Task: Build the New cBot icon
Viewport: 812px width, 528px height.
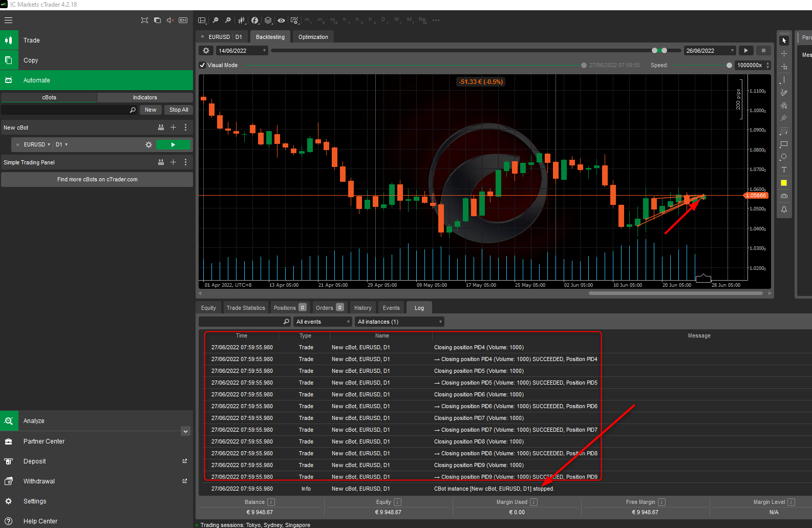Action: [161, 128]
